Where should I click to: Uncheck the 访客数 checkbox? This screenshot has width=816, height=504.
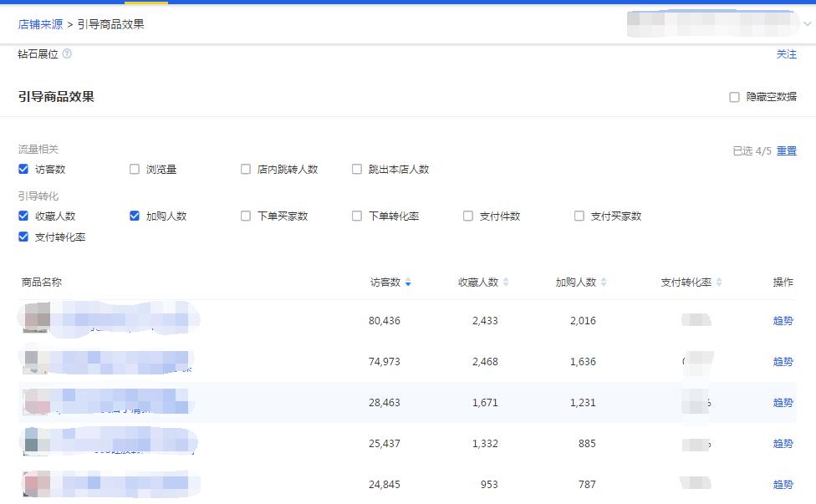[x=23, y=169]
